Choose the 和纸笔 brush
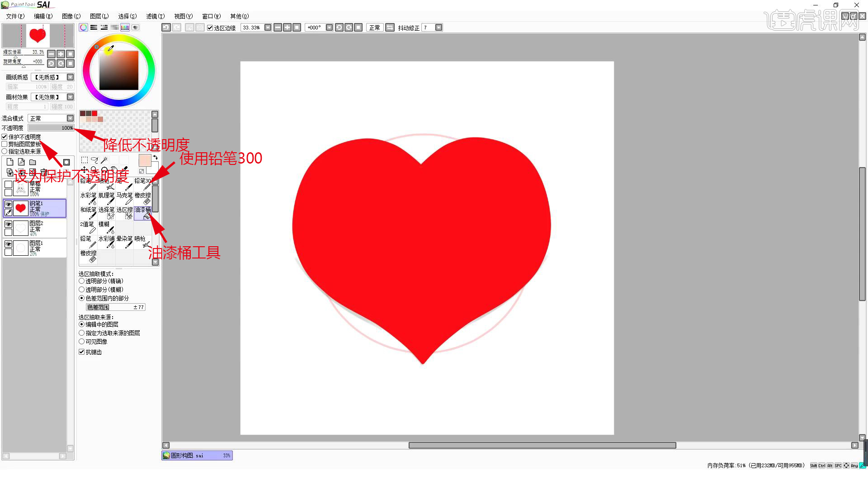The width and height of the screenshot is (868, 488). tap(88, 213)
